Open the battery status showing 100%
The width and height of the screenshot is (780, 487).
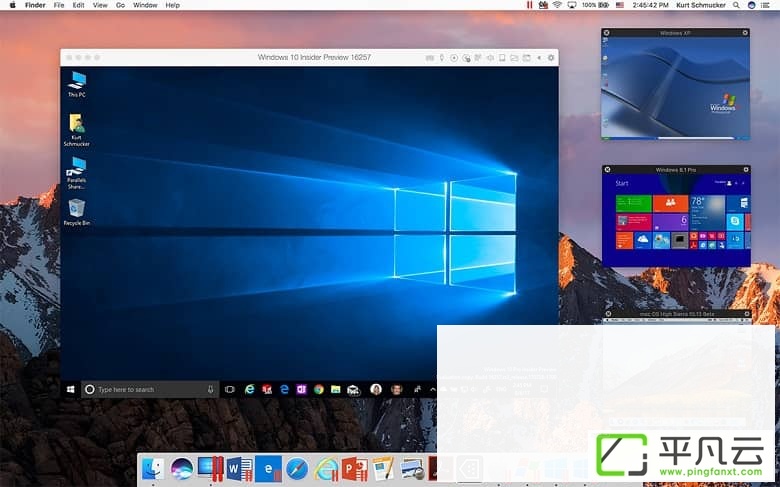[x=595, y=5]
